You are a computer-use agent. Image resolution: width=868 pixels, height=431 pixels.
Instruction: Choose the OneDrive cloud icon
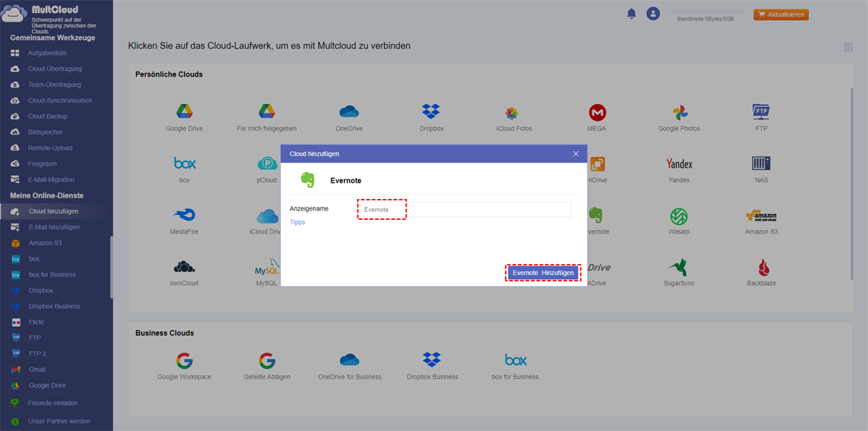(349, 112)
